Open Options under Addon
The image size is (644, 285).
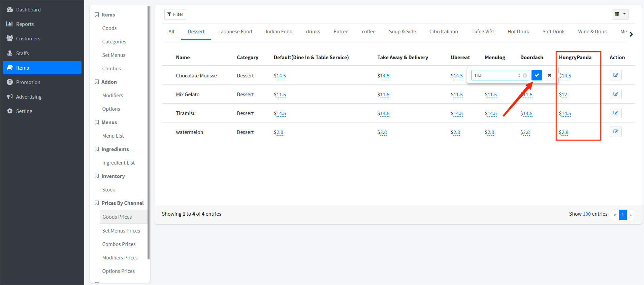111,109
